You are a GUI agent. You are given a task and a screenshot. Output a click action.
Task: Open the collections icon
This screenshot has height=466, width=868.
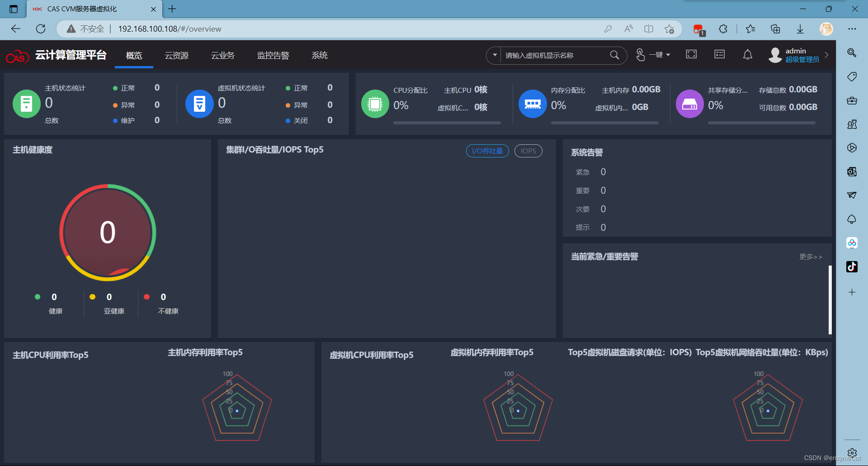(x=775, y=29)
